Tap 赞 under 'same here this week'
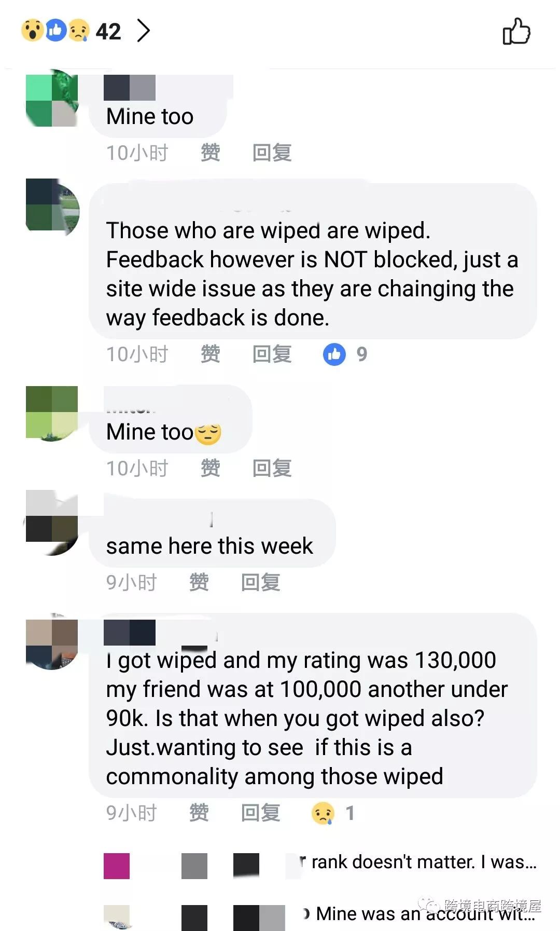The height and width of the screenshot is (931, 560). click(x=199, y=582)
